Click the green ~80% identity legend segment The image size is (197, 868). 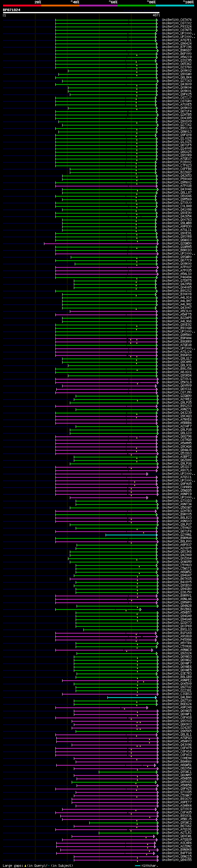pos(137,6)
